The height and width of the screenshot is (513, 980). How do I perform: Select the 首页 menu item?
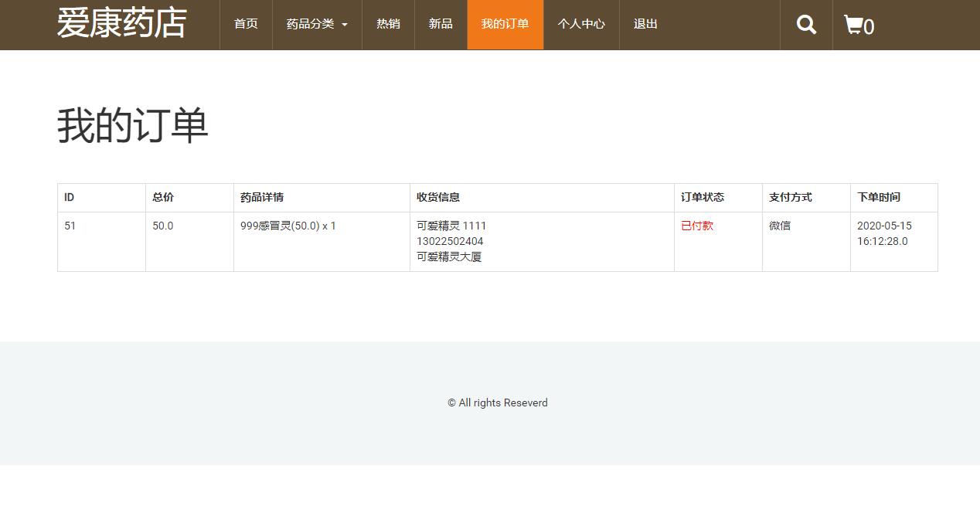point(246,24)
